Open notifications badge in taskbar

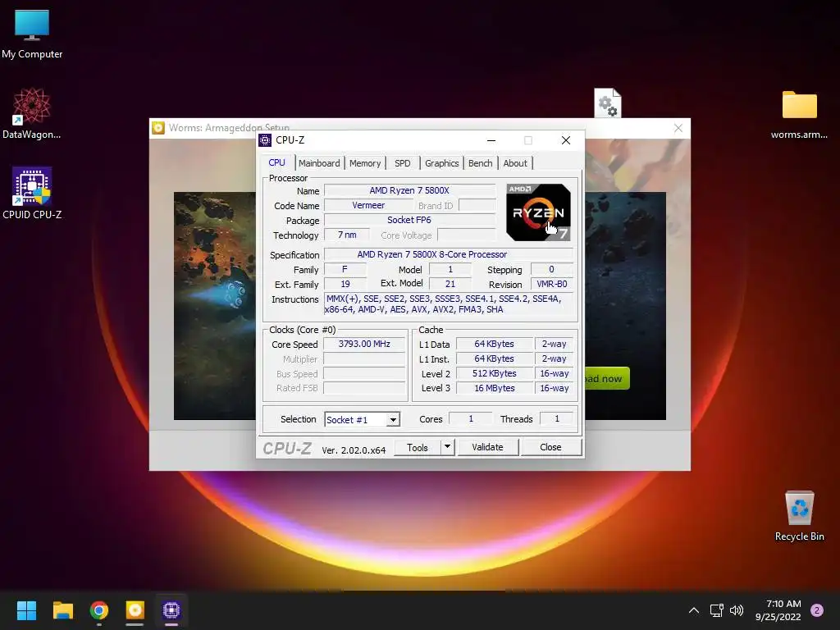click(x=817, y=610)
